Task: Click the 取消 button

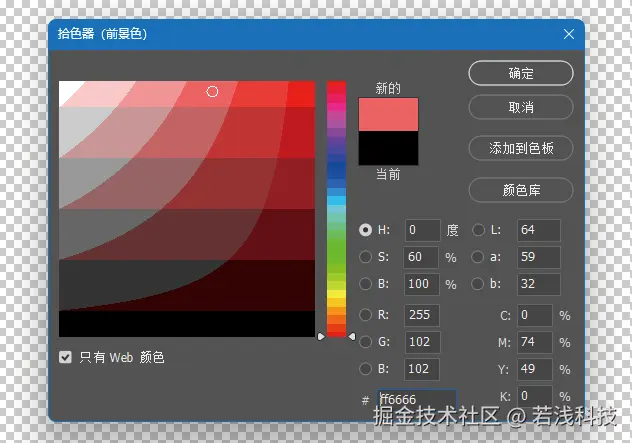Action: [x=521, y=107]
